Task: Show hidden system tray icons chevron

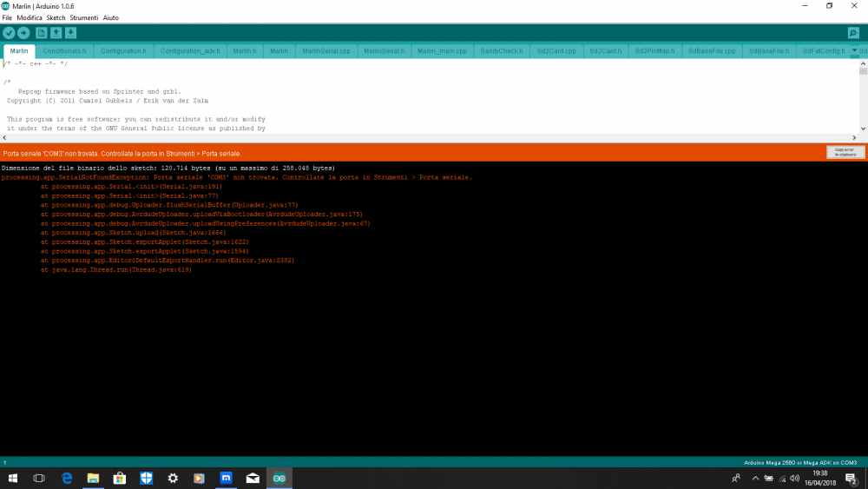Action: pos(755,478)
